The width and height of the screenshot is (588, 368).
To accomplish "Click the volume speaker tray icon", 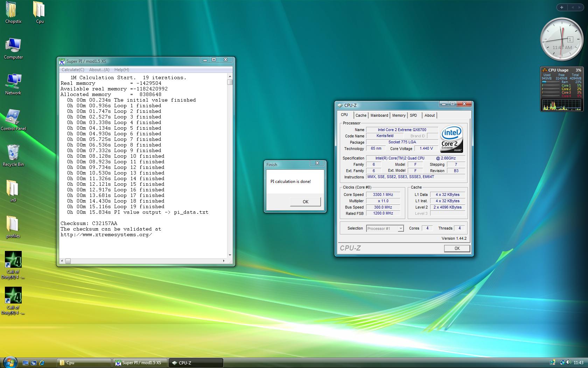I will coord(568,363).
